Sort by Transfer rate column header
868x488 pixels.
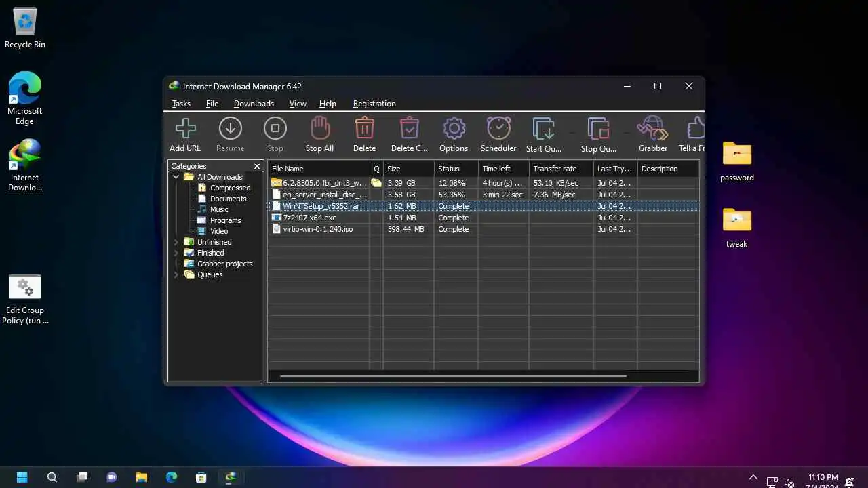[561, 169]
